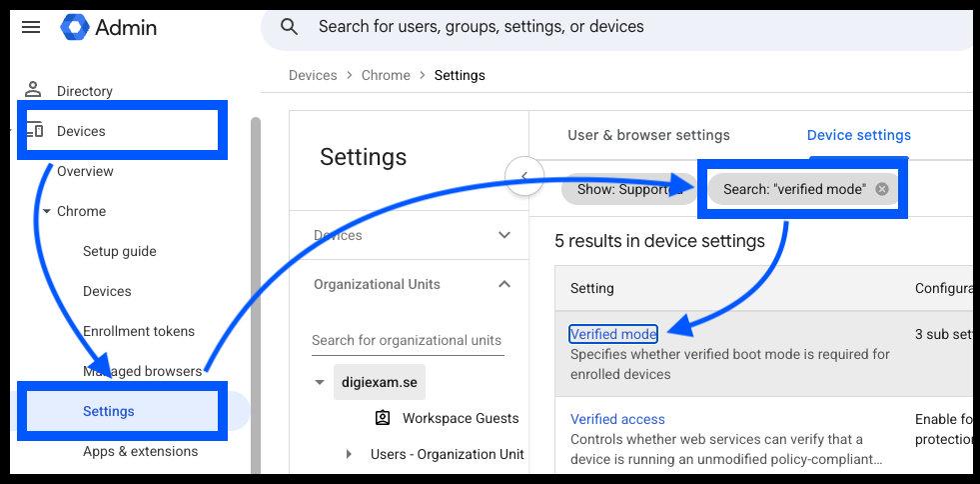Select the Device settings tab
Viewport: 980px width, 484px height.
[859, 135]
